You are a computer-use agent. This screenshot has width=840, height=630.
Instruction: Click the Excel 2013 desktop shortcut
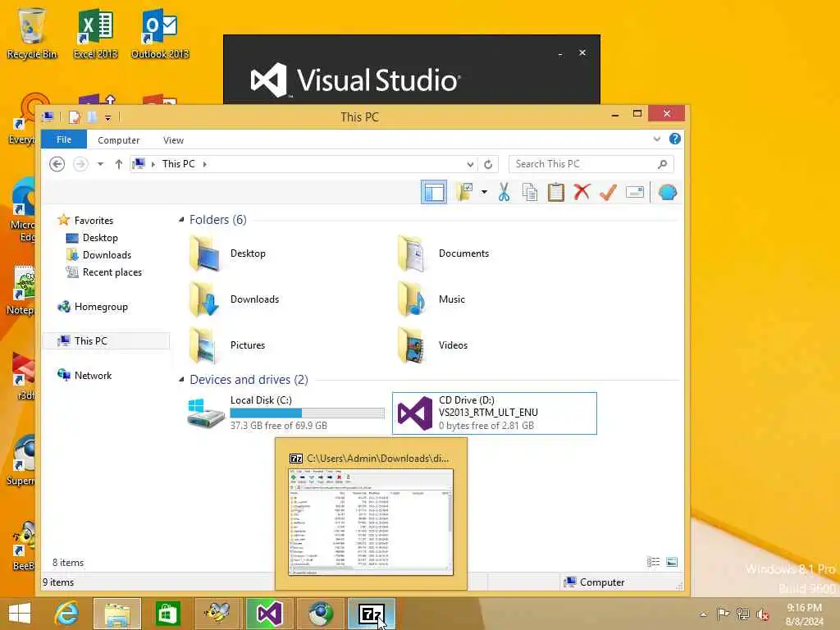95,33
